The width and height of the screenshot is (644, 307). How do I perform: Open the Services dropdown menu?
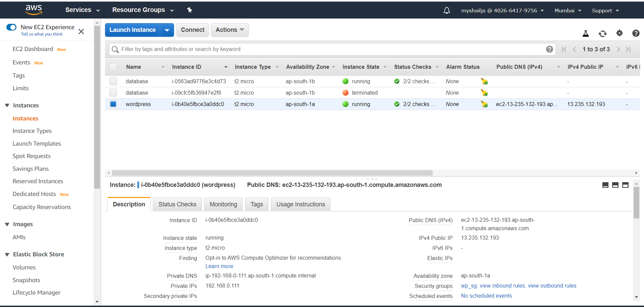83,10
